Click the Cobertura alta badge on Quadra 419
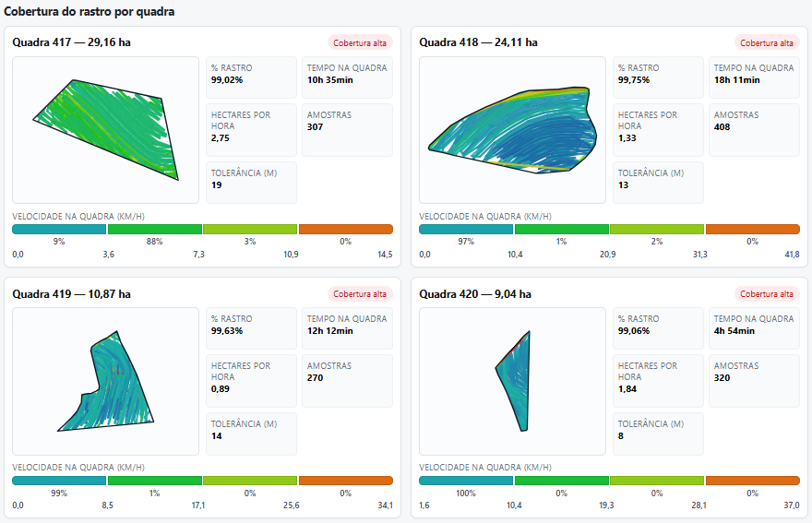Image resolution: width=812 pixels, height=523 pixels. [x=360, y=293]
